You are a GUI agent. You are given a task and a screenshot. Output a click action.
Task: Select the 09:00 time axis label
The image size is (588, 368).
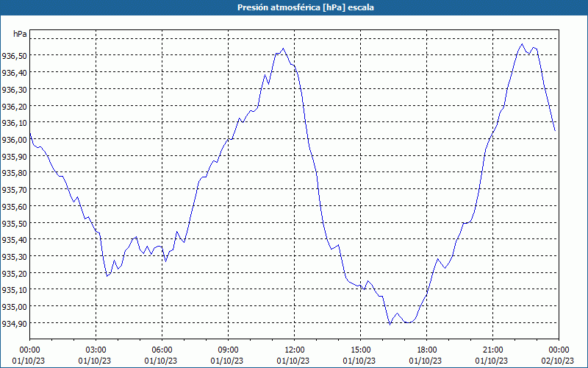[228, 350]
